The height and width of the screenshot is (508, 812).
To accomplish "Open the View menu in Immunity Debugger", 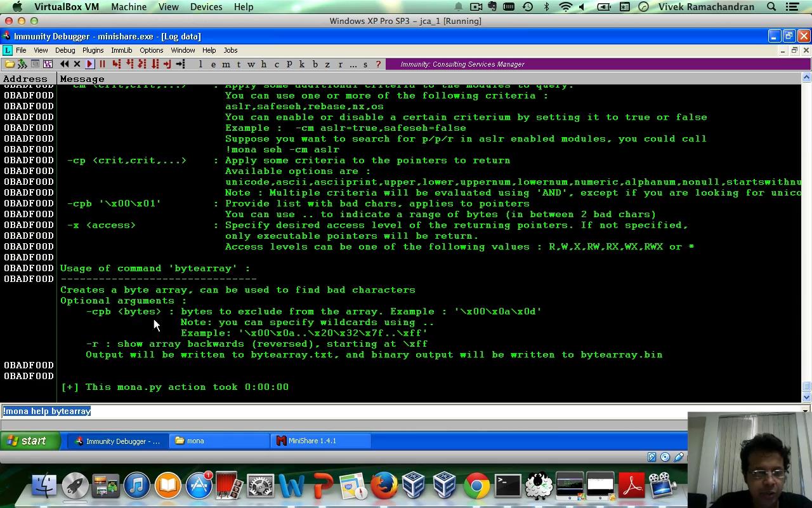I will [41, 50].
